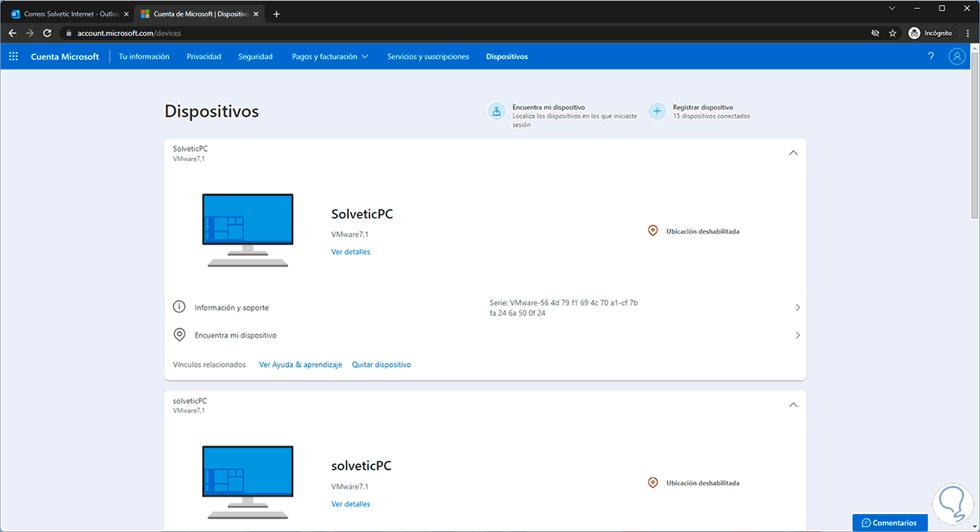The height and width of the screenshot is (532, 980).
Task: Click the Encuentra mi dispositivo row label
Action: tap(235, 335)
